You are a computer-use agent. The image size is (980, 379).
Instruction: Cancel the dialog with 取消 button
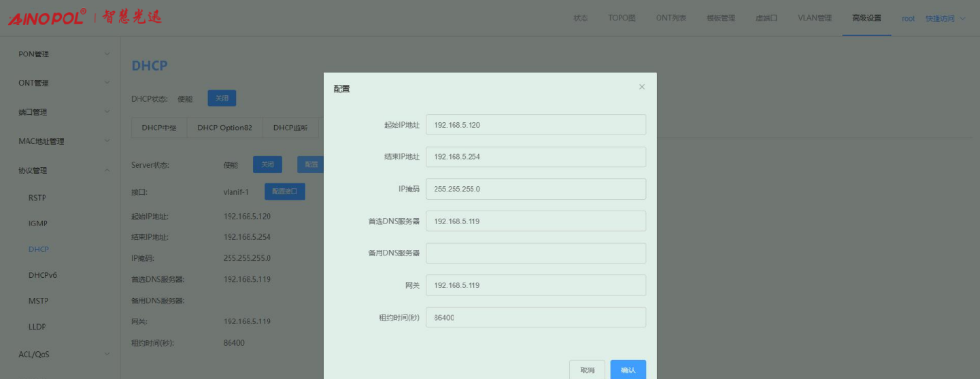point(587,370)
